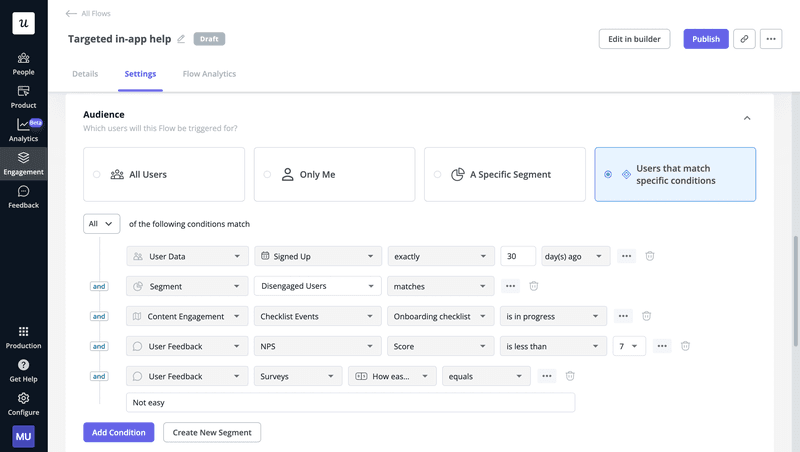
Task: Open the Production environment switcher
Action: (x=23, y=338)
